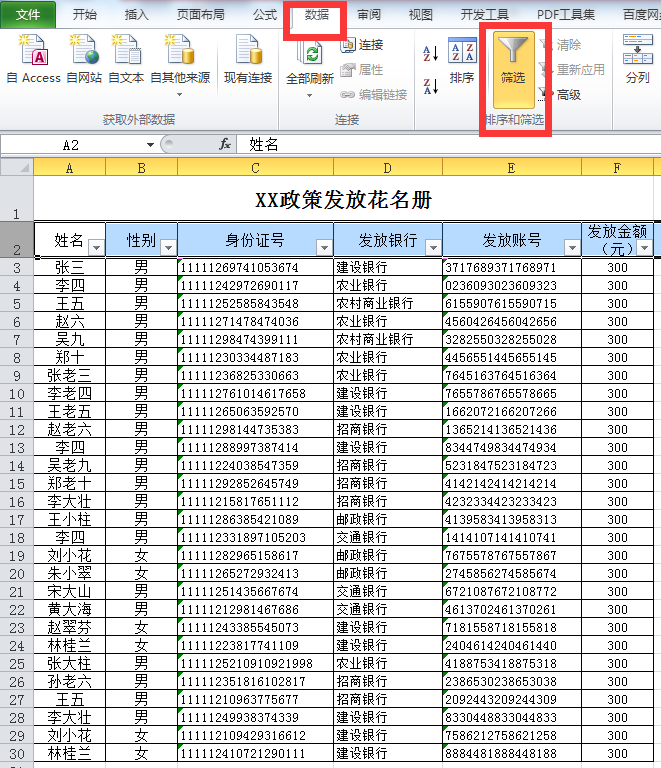The width and height of the screenshot is (661, 768).
Task: Import data from website (自网站)
Action: tap(84, 59)
